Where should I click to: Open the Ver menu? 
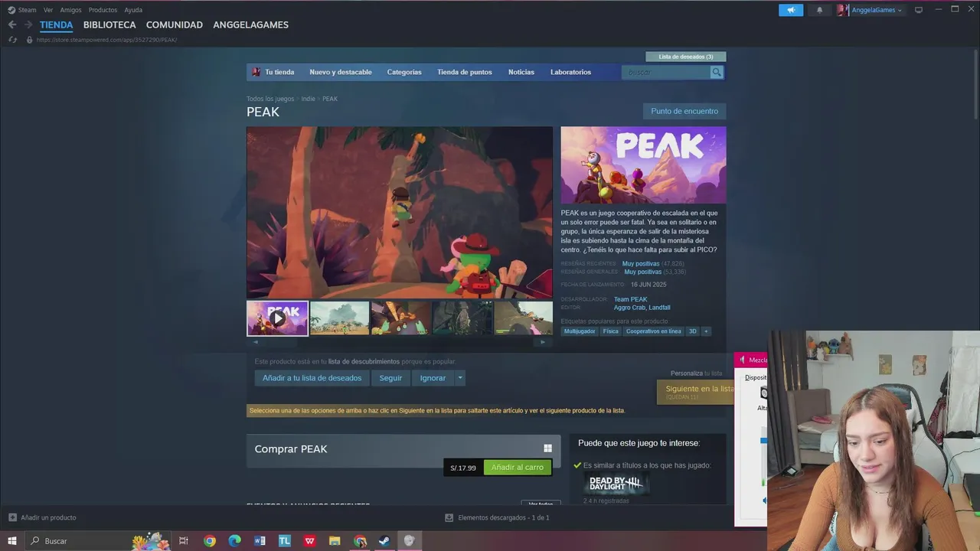[48, 10]
